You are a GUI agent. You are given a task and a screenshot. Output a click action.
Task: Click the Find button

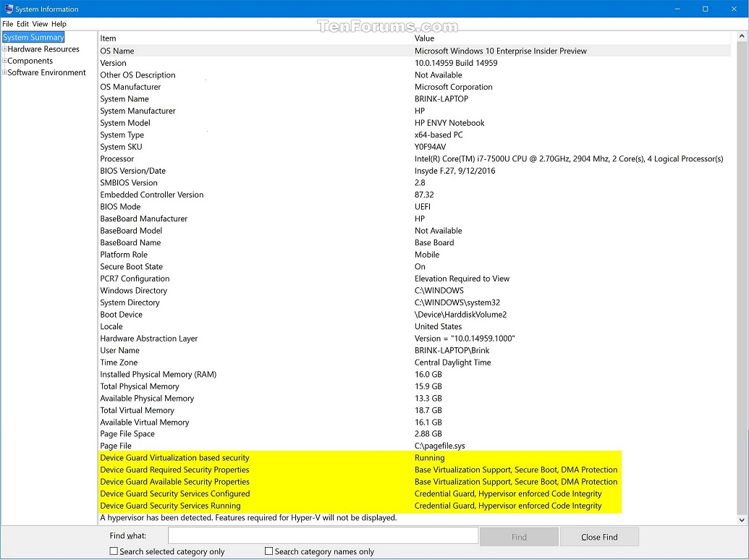(x=519, y=537)
